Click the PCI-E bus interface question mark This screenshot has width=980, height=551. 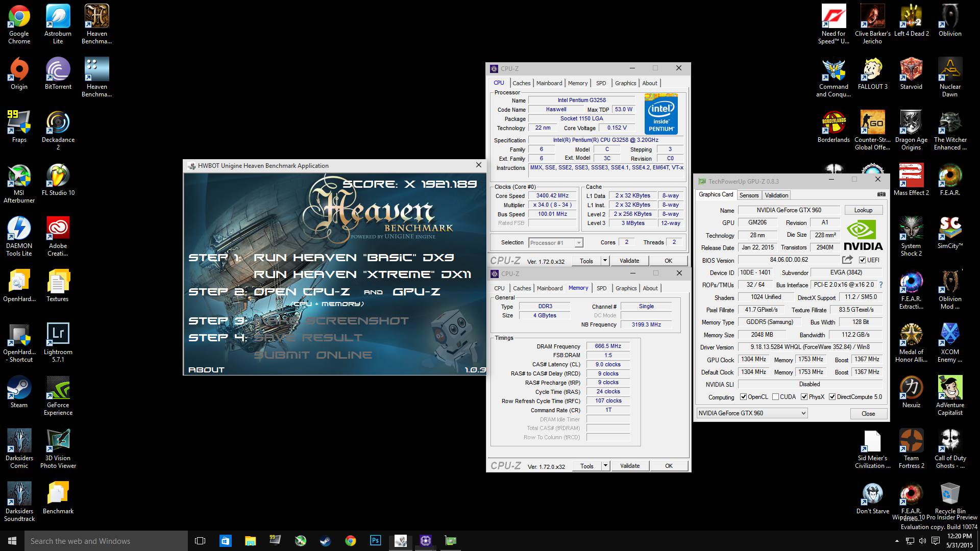[881, 285]
